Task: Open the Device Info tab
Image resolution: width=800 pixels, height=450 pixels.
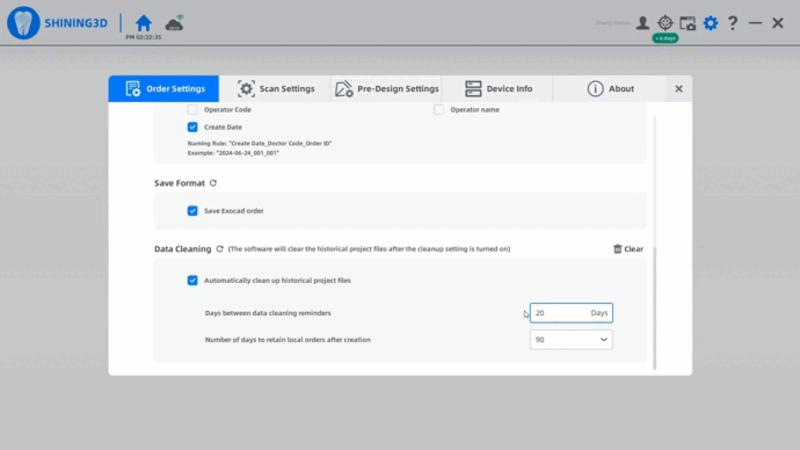Action: [498, 89]
